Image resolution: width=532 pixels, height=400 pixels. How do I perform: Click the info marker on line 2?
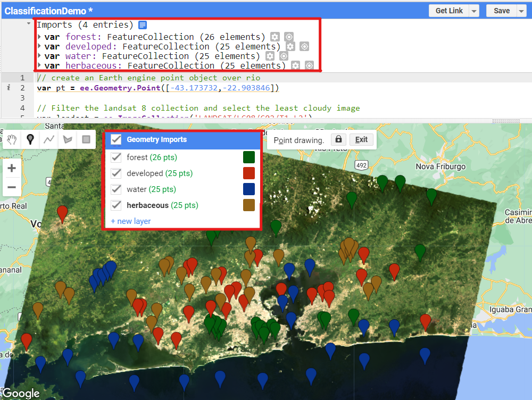pos(9,88)
